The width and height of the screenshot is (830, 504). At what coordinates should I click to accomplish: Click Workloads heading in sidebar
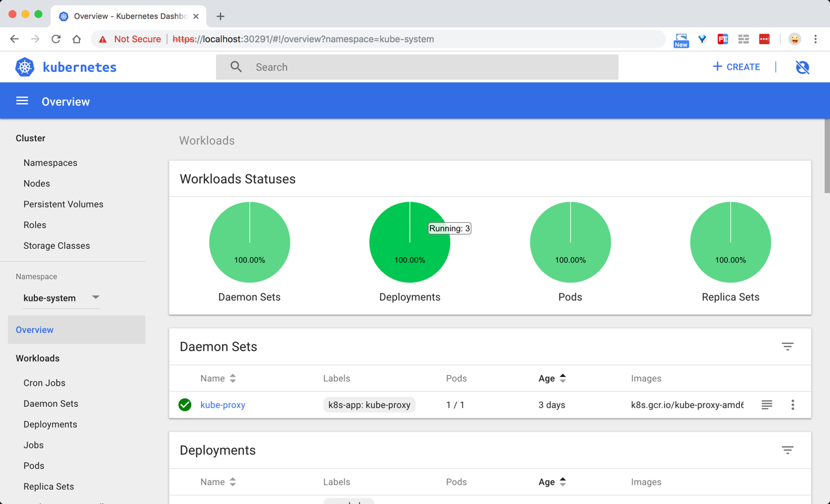pos(38,358)
